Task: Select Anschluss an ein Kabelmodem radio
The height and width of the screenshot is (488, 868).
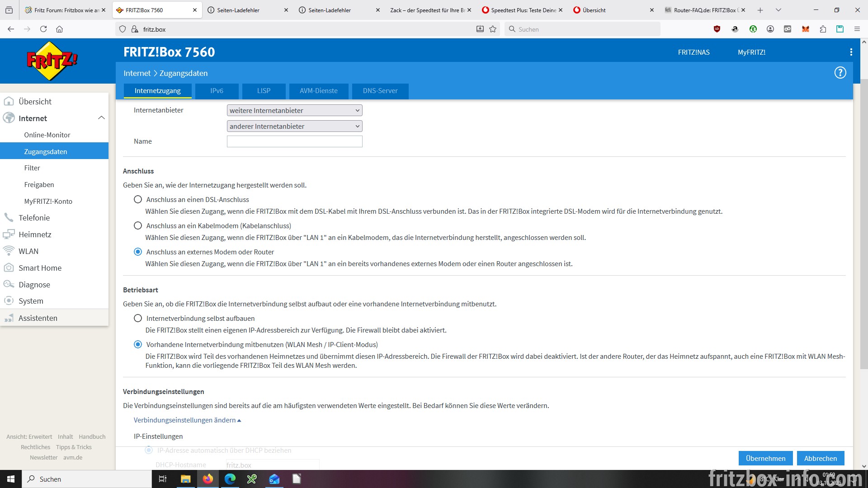Action: click(x=138, y=225)
